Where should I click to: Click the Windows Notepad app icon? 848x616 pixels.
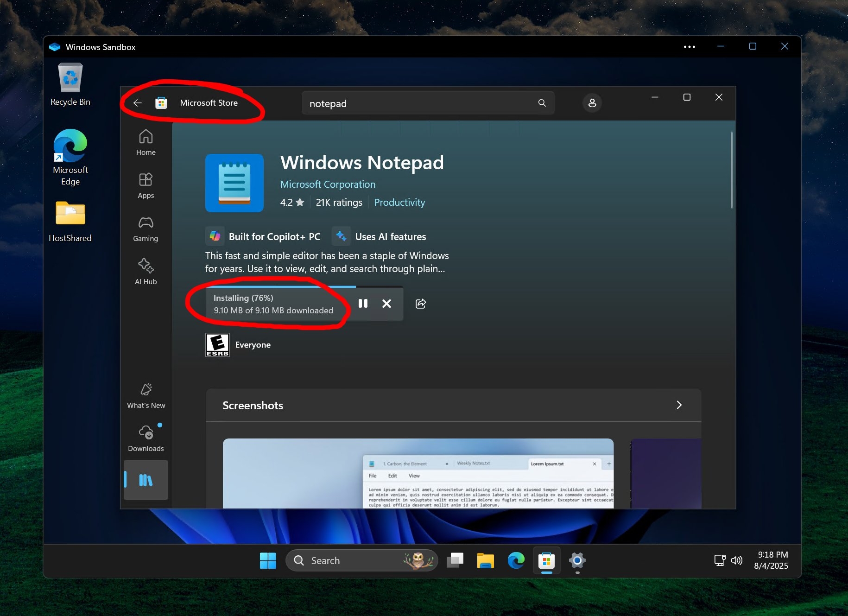click(x=234, y=183)
